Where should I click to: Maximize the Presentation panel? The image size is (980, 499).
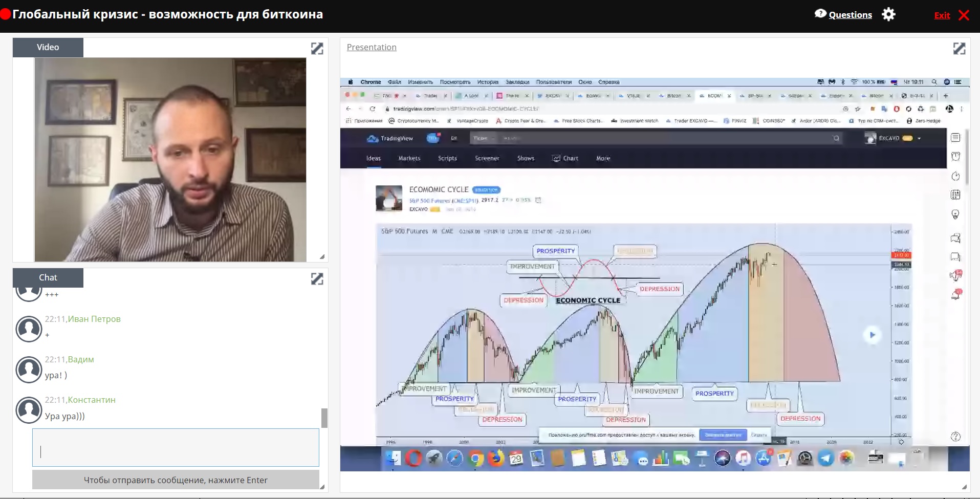959,49
